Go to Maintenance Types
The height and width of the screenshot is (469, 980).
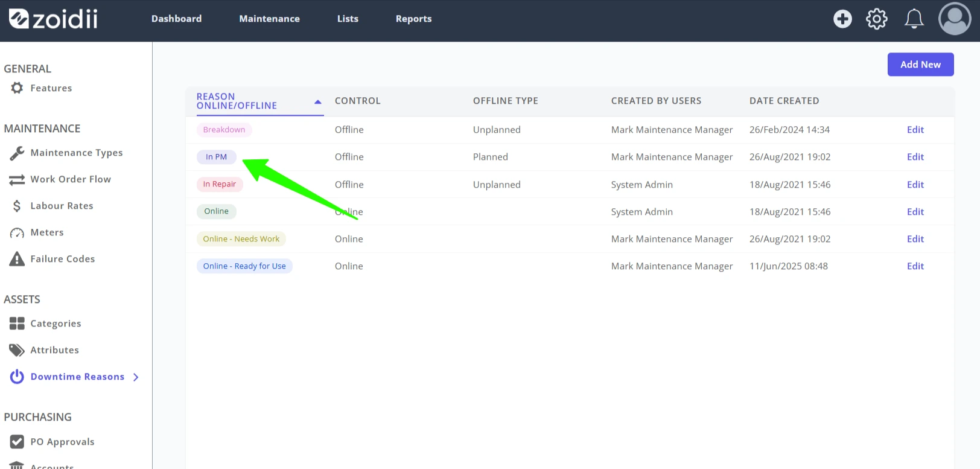coord(77,153)
